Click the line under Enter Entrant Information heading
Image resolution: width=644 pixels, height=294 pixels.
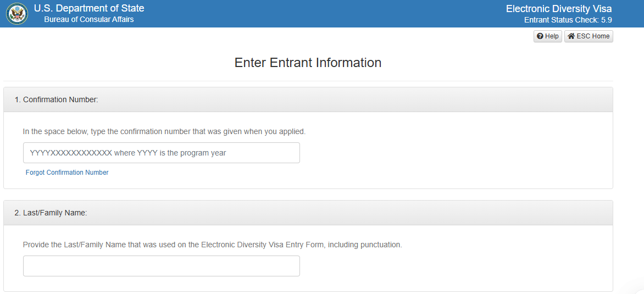tap(308, 81)
